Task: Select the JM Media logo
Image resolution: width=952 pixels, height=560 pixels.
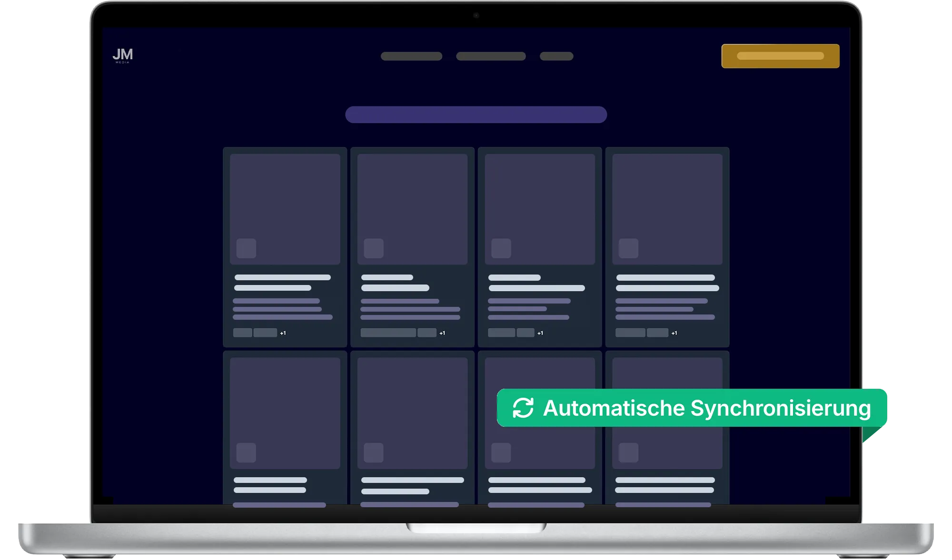Action: tap(123, 55)
